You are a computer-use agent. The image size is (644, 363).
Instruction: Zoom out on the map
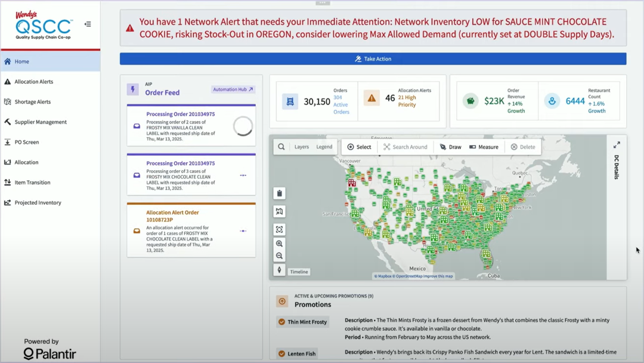point(279,256)
